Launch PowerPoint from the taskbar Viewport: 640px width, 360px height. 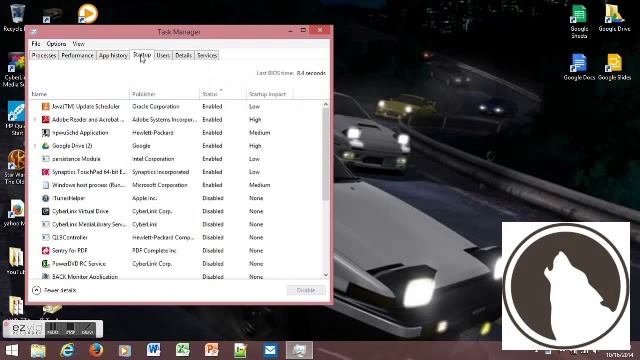(212, 351)
